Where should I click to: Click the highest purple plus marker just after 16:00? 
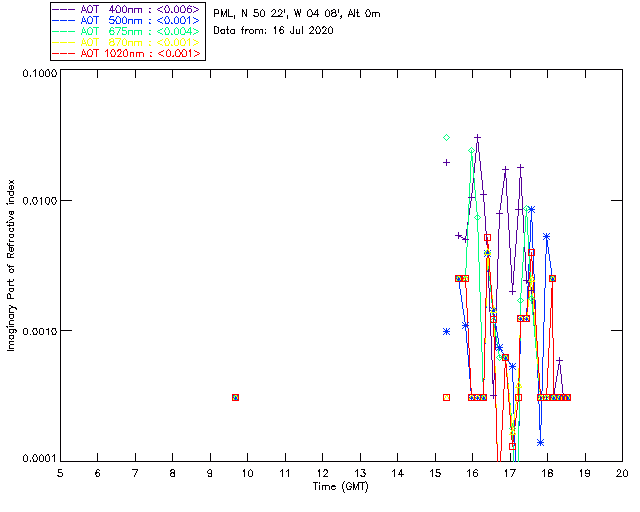pos(477,138)
